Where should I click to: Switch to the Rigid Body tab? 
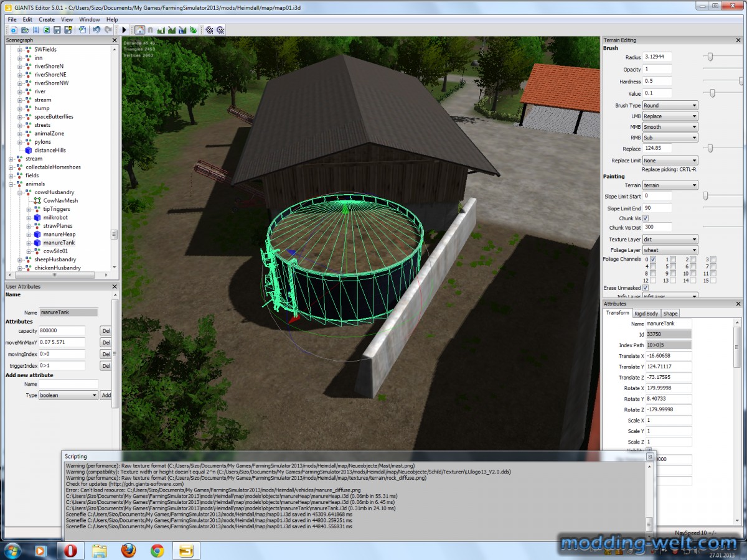tap(646, 314)
